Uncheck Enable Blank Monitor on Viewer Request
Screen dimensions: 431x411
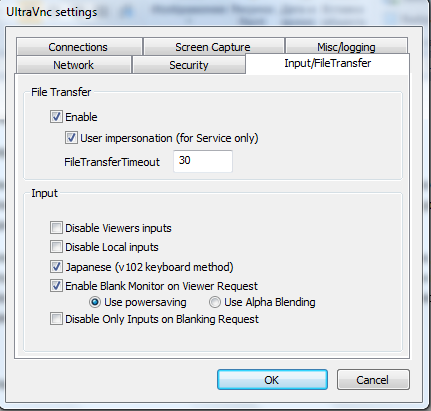coord(56,286)
